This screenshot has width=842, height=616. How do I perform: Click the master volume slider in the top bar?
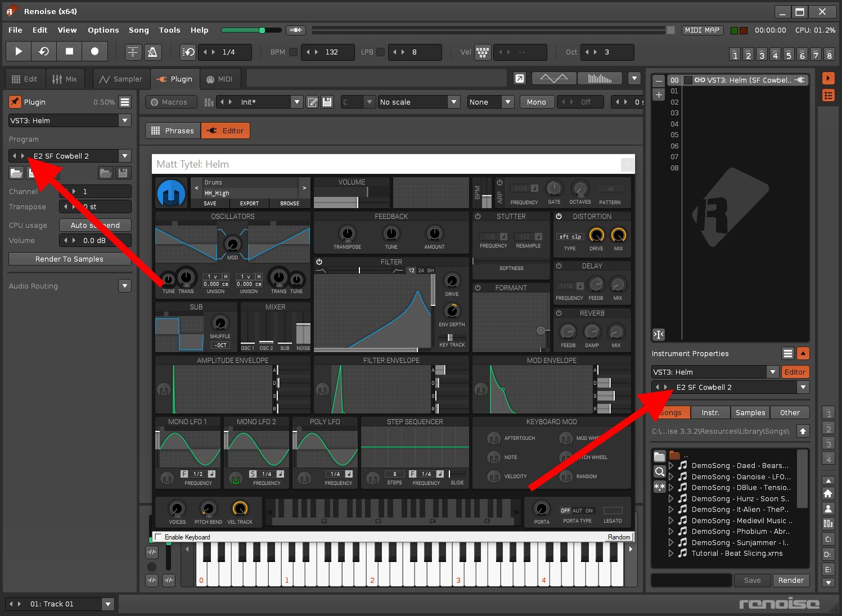(251, 30)
